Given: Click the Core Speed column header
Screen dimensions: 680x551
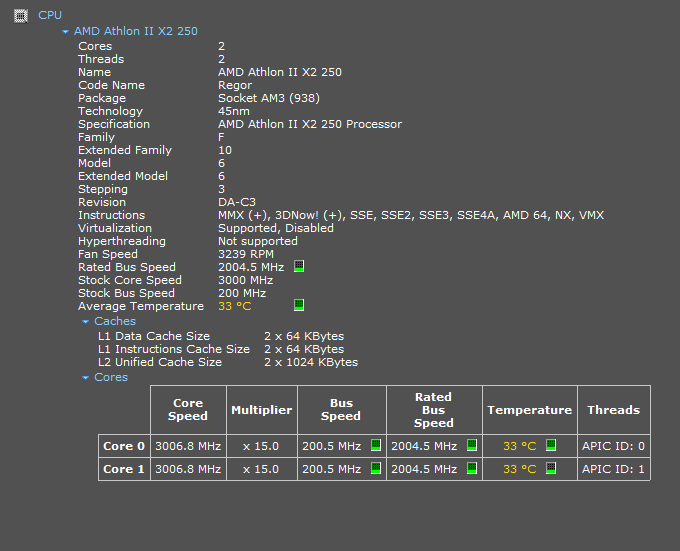Looking at the screenshot, I should [x=188, y=410].
